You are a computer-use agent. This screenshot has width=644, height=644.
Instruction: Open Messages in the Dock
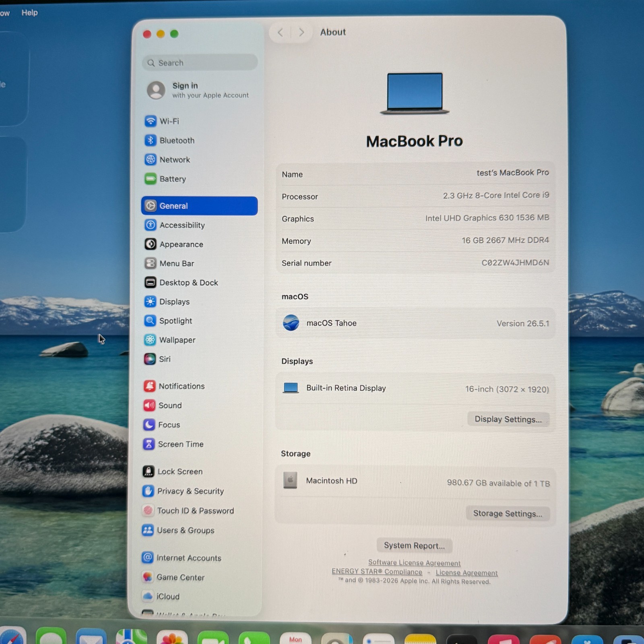(51, 636)
